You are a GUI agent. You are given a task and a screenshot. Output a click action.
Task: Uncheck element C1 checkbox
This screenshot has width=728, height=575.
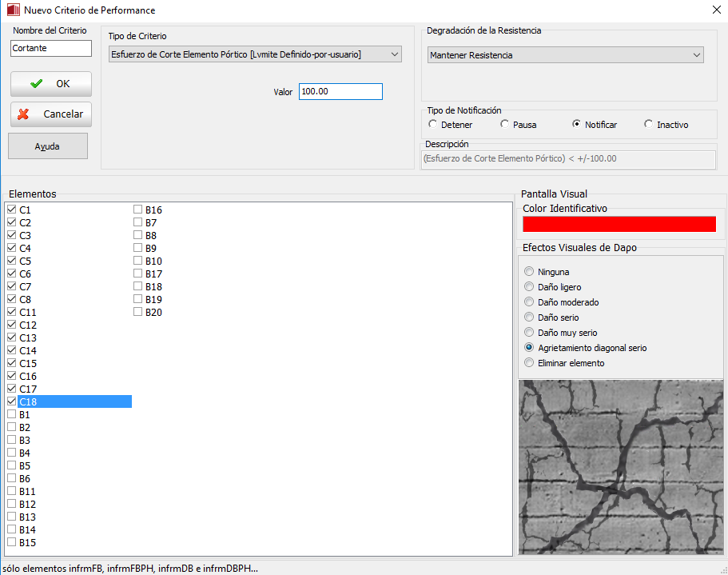click(12, 210)
